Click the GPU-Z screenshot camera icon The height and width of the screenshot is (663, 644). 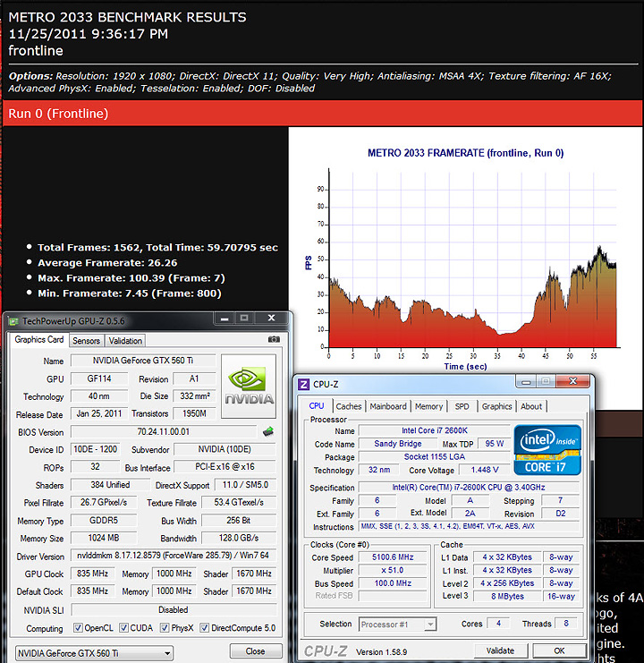(274, 339)
